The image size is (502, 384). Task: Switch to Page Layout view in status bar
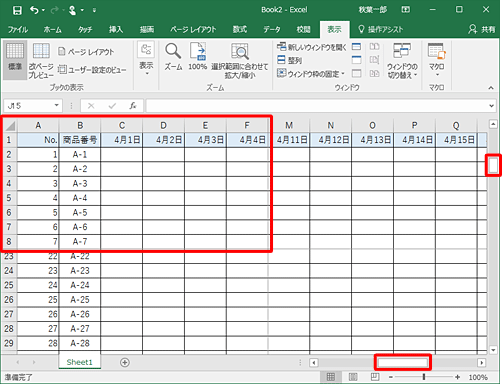point(353,377)
